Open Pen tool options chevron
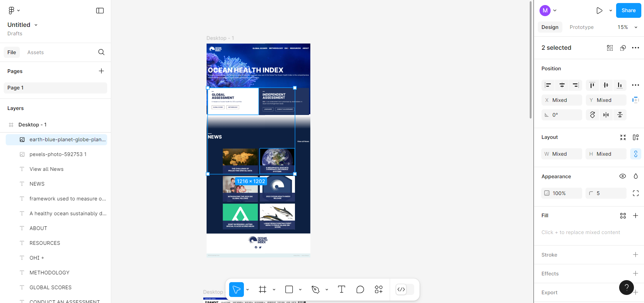This screenshot has height=303, width=644. [327, 290]
